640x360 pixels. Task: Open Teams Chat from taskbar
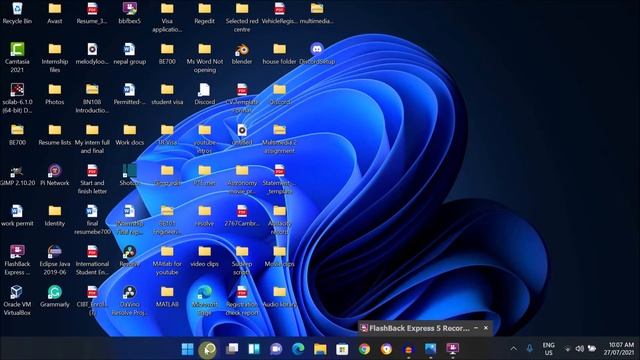coord(276,349)
